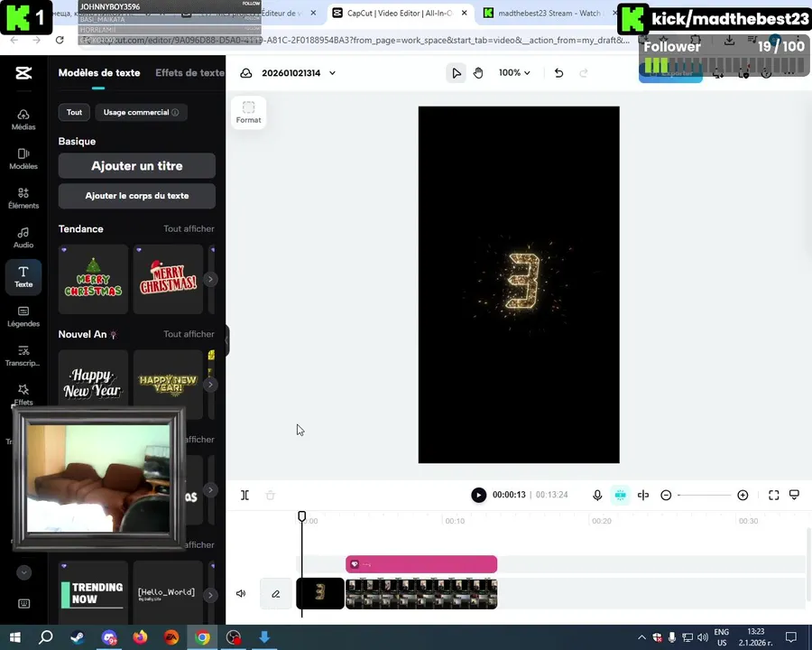Viewport: 812px width, 650px height.
Task: Open the Format canvas option
Action: 249,113
